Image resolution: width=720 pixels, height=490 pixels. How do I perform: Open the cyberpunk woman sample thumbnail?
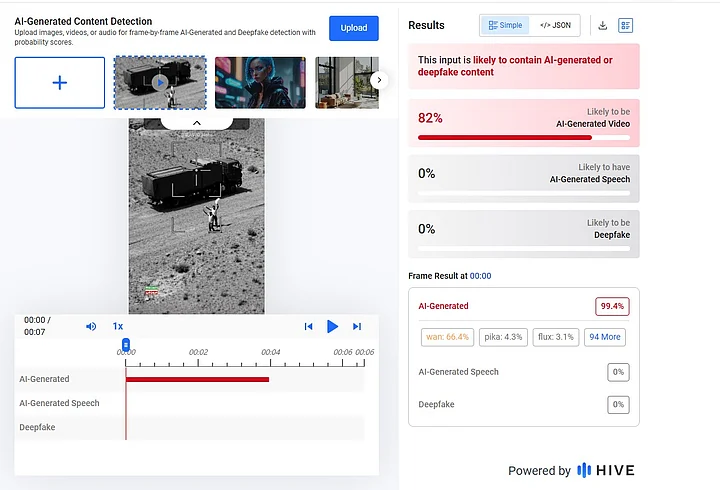[x=260, y=82]
